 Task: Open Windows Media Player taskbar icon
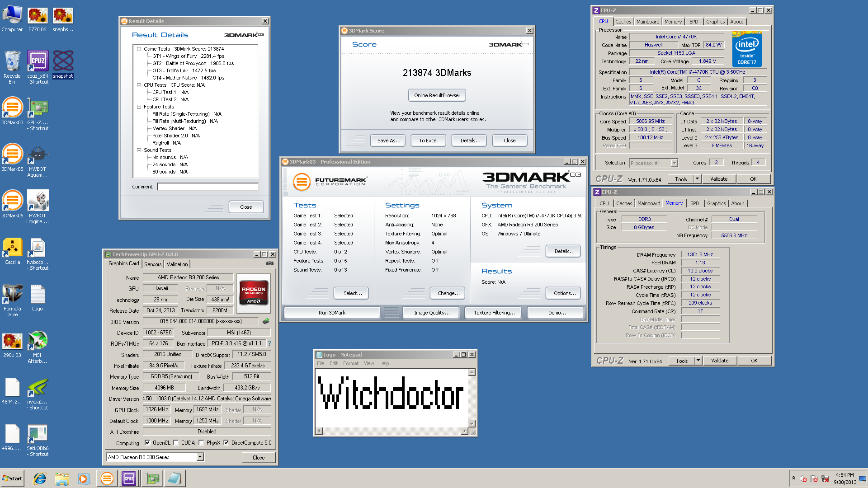click(x=84, y=479)
